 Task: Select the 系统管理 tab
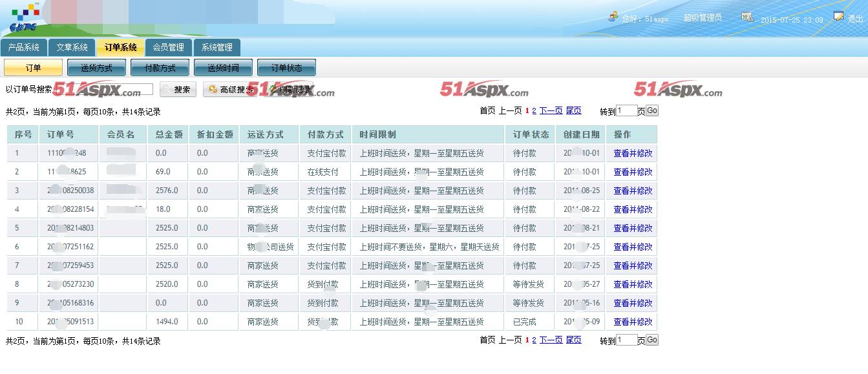pos(217,47)
